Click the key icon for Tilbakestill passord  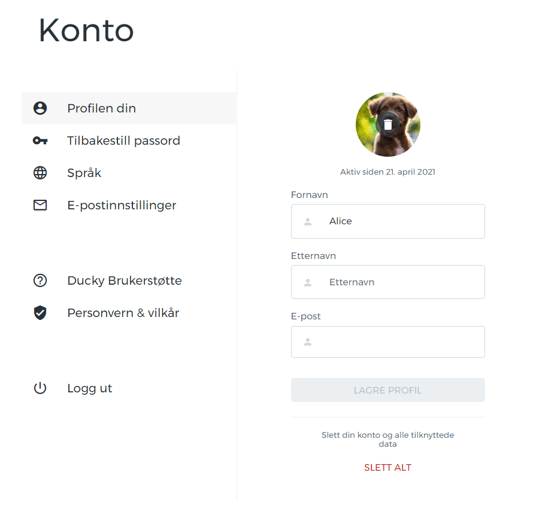point(40,141)
